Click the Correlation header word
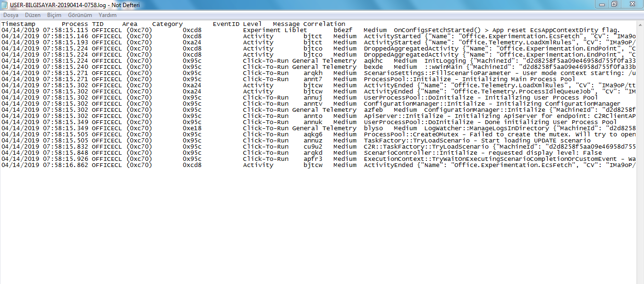The height and width of the screenshot is (284, 644). 324,24
